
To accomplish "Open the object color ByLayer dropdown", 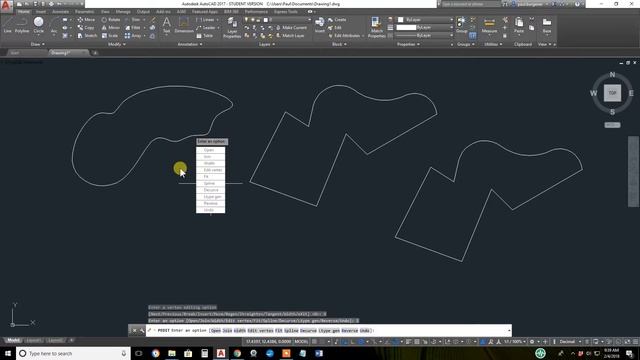I will [425, 20].
